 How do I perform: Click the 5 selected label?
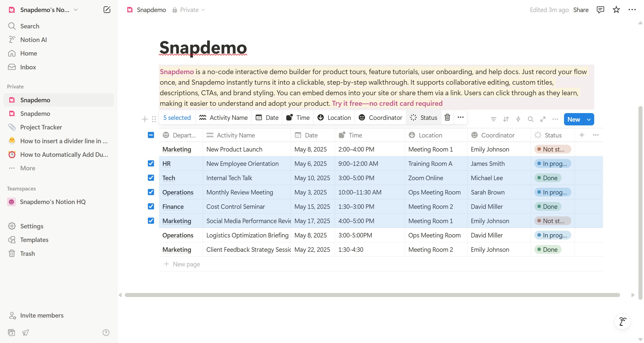[x=177, y=118]
